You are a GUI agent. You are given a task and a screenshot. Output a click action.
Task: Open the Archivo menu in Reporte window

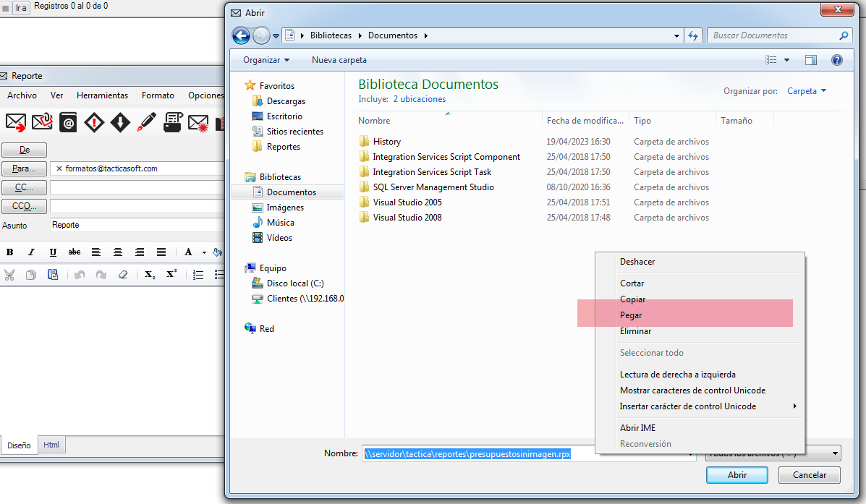click(x=22, y=95)
